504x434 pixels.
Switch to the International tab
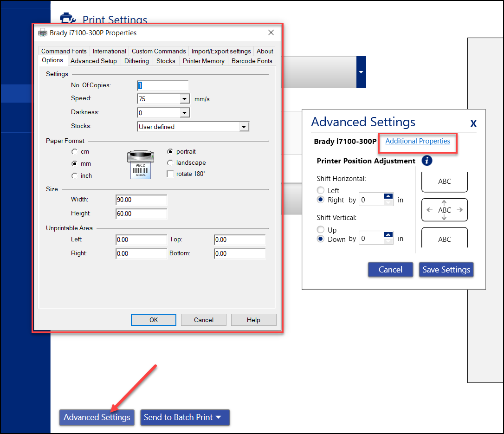click(109, 51)
